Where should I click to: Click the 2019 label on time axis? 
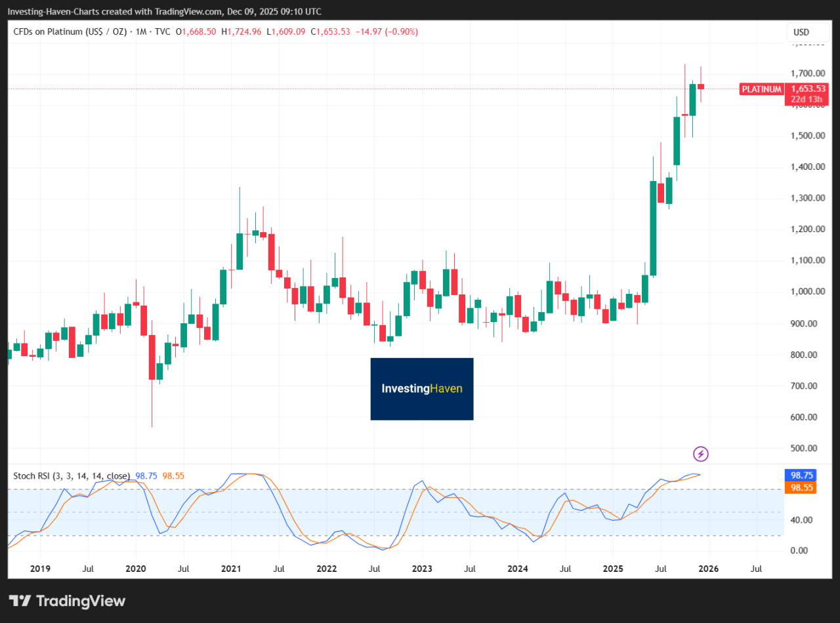click(41, 569)
